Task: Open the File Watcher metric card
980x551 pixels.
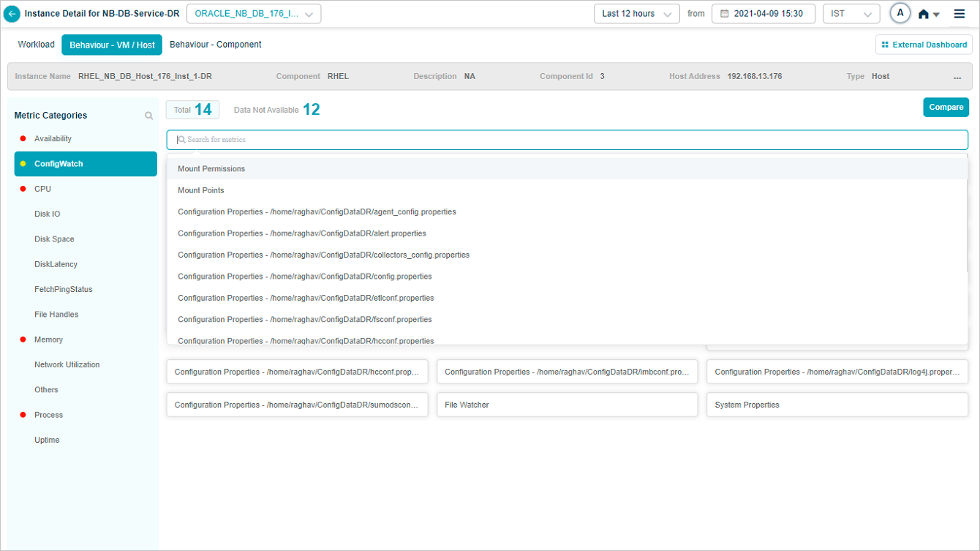Action: click(567, 405)
